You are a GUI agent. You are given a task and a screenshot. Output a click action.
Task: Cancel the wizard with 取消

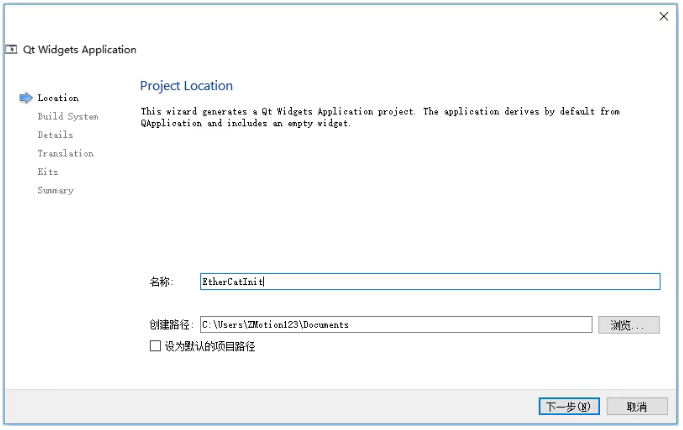[x=637, y=406]
